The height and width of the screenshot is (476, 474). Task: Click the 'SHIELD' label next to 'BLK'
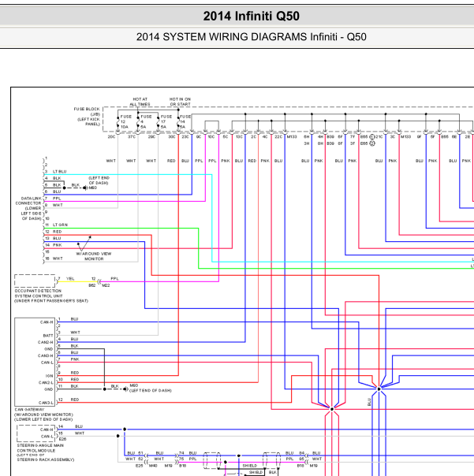(256, 472)
